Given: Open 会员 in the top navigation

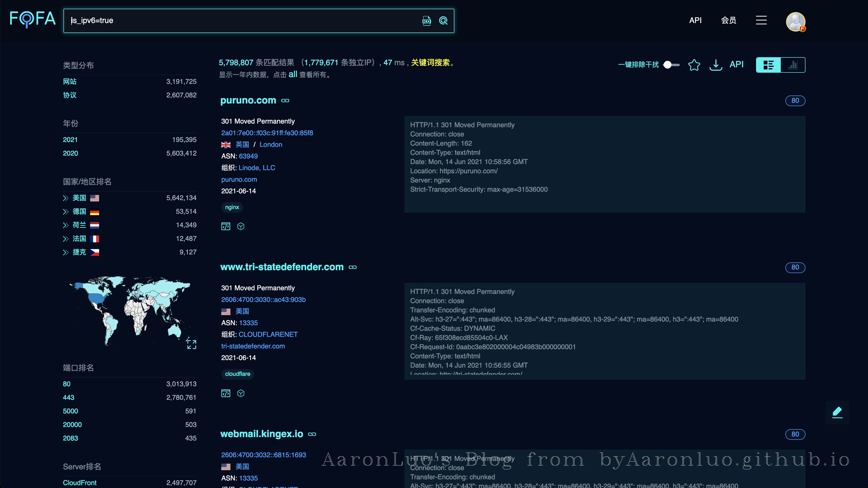Looking at the screenshot, I should click(x=728, y=21).
